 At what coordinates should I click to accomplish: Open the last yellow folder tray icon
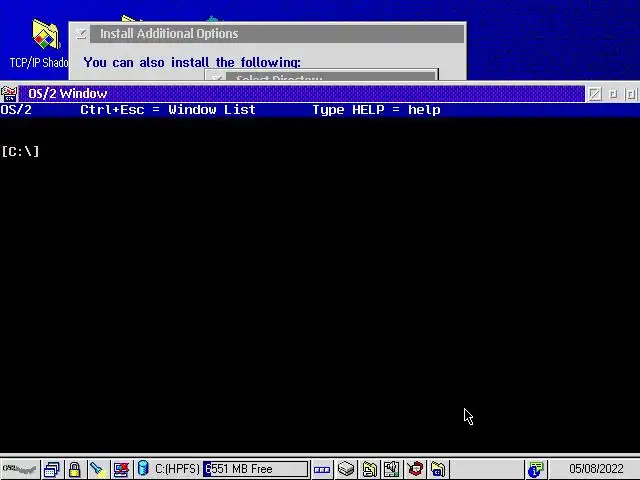click(x=438, y=469)
